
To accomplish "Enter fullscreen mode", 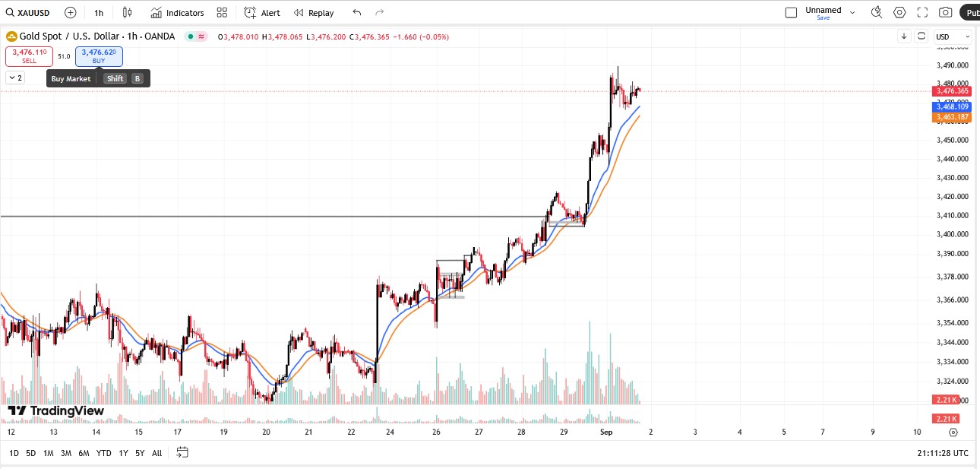I will (922, 12).
